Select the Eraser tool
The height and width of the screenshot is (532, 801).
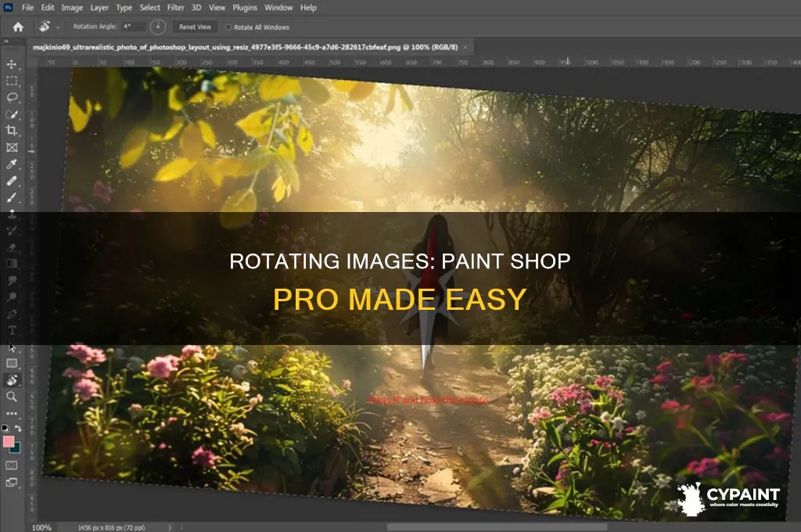tap(11, 247)
